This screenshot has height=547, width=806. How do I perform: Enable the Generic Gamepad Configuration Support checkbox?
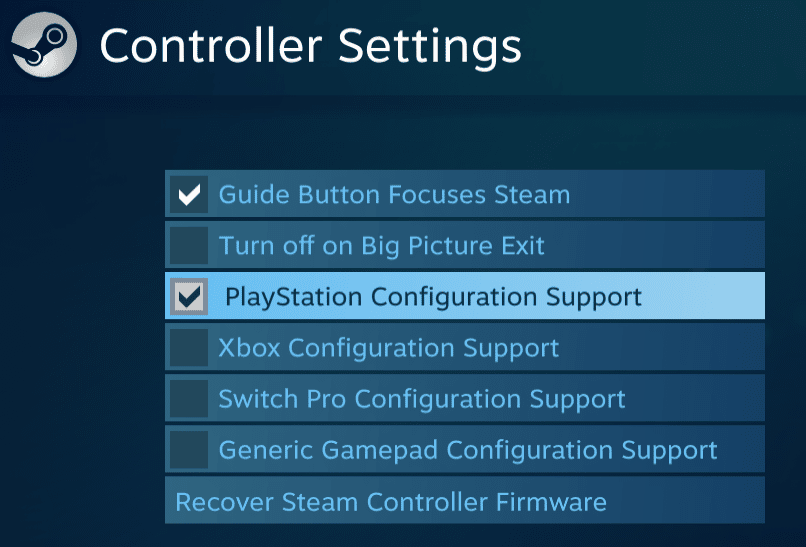coord(188,450)
